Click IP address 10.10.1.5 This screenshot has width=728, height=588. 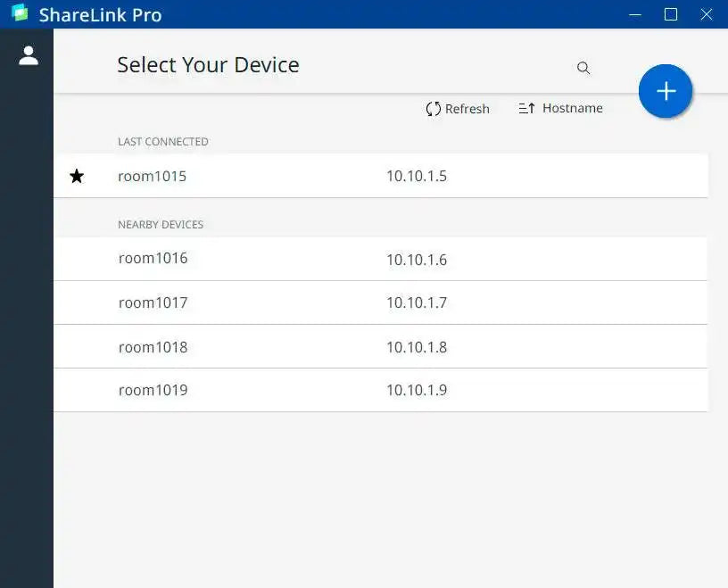tap(417, 177)
